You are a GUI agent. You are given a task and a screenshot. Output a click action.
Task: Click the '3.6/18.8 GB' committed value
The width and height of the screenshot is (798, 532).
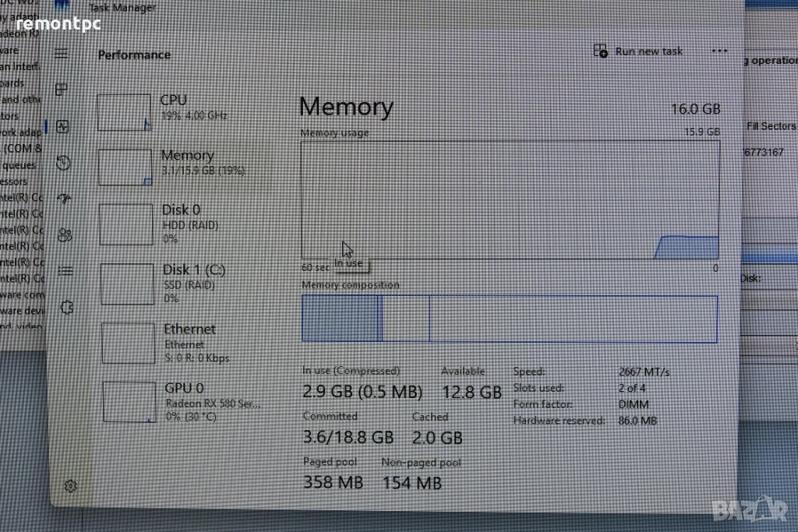coord(348,438)
